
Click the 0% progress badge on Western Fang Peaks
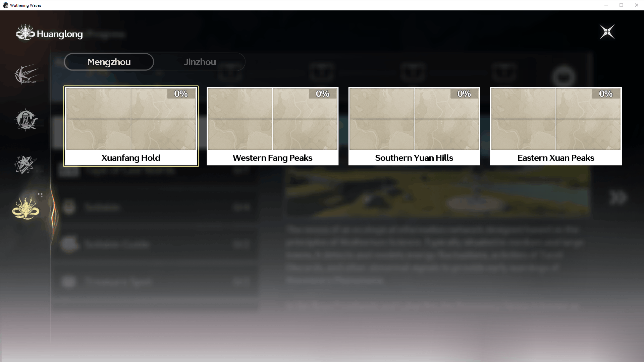point(323,94)
